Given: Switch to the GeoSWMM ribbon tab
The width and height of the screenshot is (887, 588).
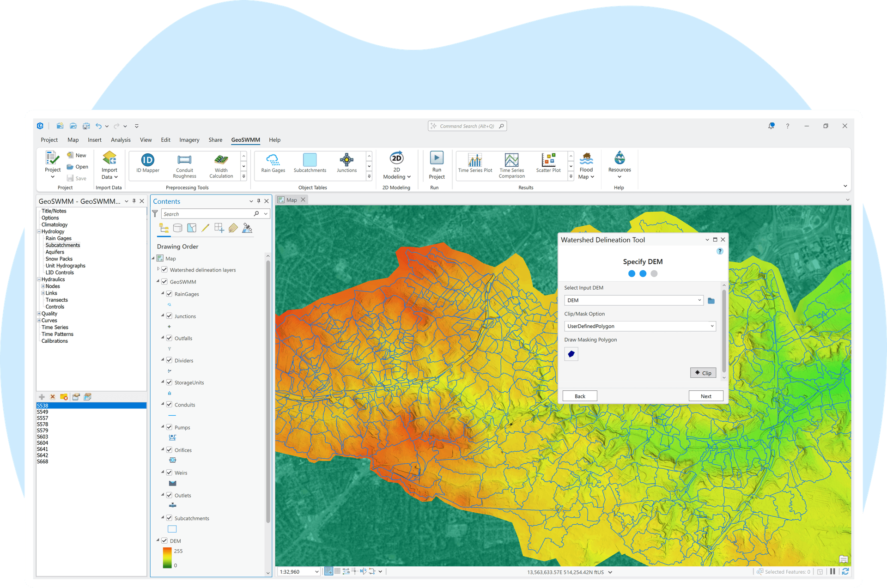Looking at the screenshot, I should [245, 139].
